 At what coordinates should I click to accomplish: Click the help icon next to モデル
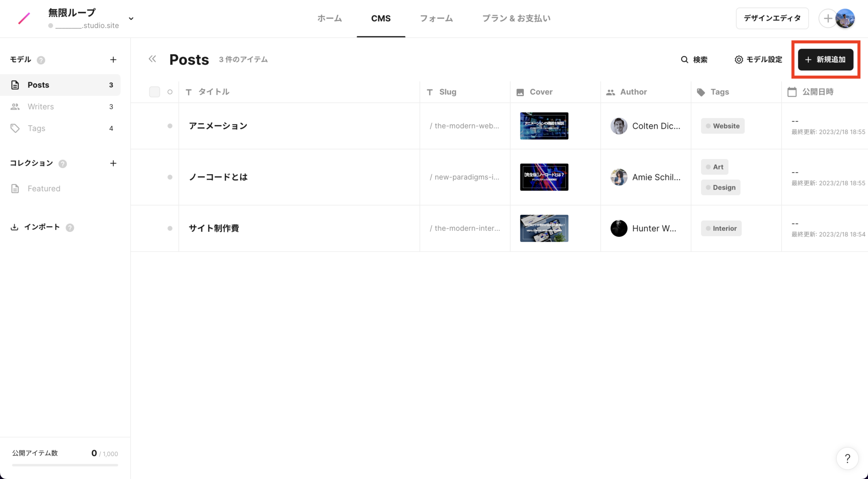pos(41,60)
